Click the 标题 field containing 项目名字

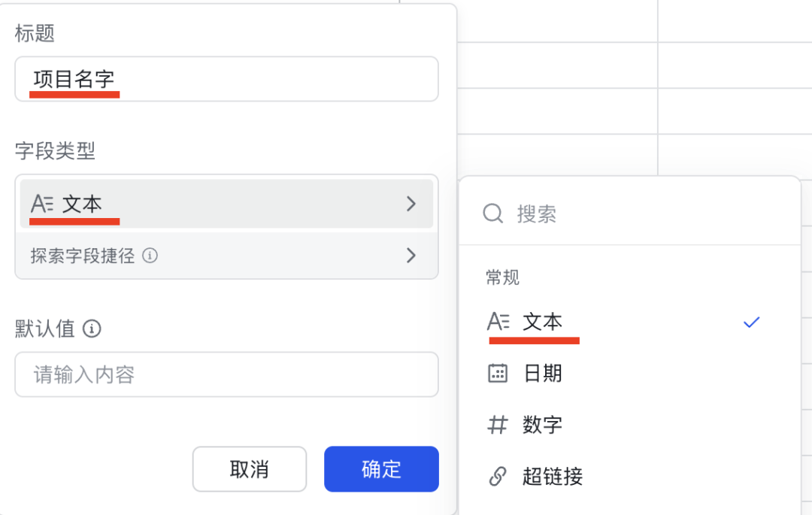coord(227,79)
